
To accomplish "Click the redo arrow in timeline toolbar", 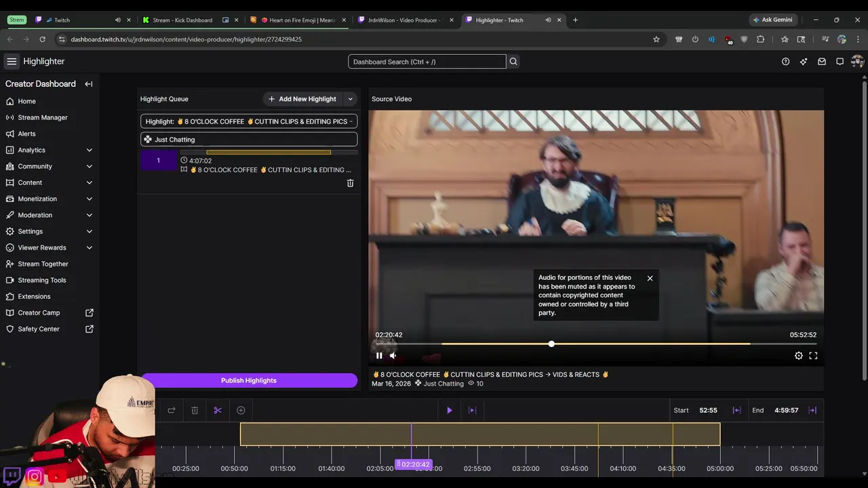I will (172, 410).
